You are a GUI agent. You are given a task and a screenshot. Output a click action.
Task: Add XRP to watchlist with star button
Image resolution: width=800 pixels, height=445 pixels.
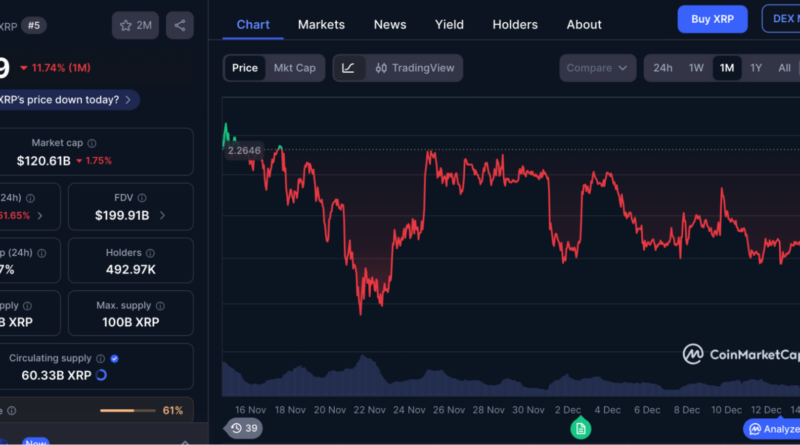135,25
